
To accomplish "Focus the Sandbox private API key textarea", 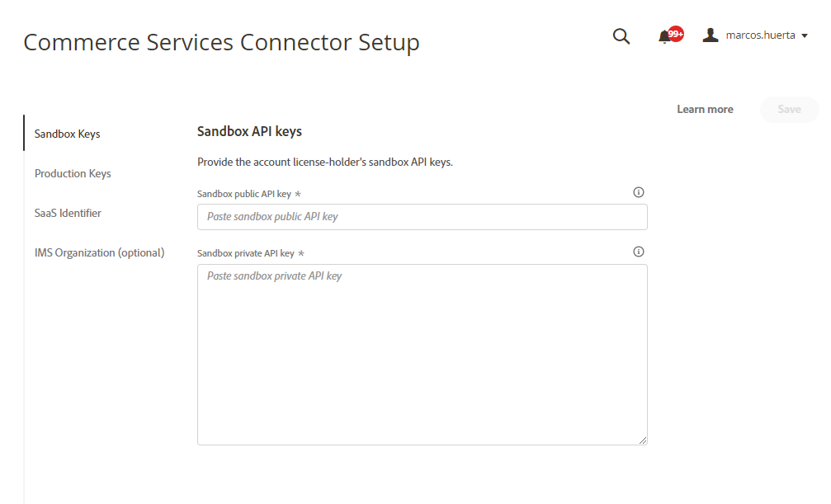I will click(x=423, y=355).
